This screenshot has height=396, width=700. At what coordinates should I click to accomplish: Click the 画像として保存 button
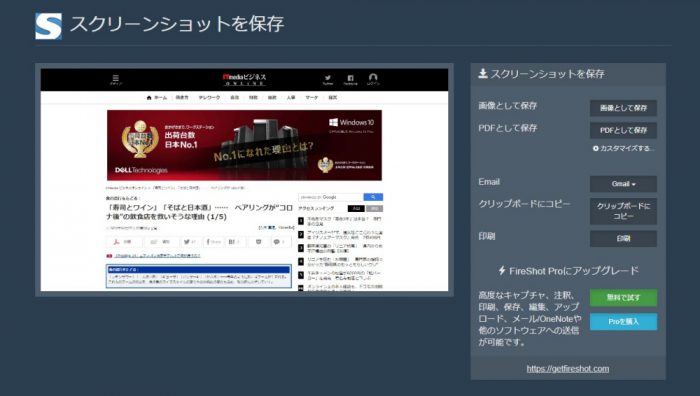point(623,108)
